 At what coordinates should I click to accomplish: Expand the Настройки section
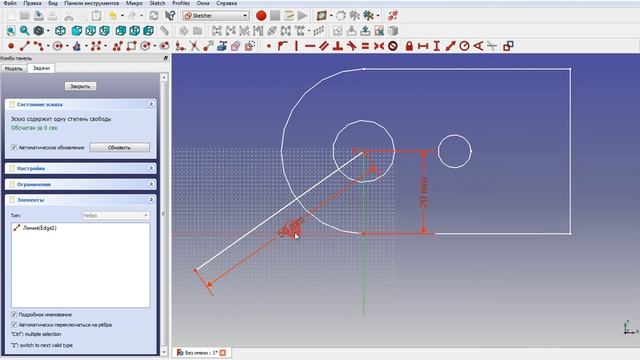pyautogui.click(x=151, y=168)
